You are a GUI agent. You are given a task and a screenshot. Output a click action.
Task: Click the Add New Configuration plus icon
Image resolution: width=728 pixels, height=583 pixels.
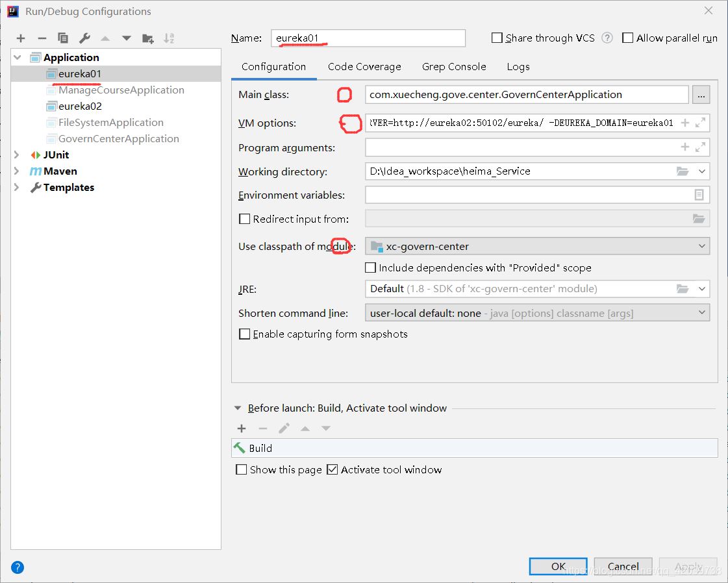21,38
